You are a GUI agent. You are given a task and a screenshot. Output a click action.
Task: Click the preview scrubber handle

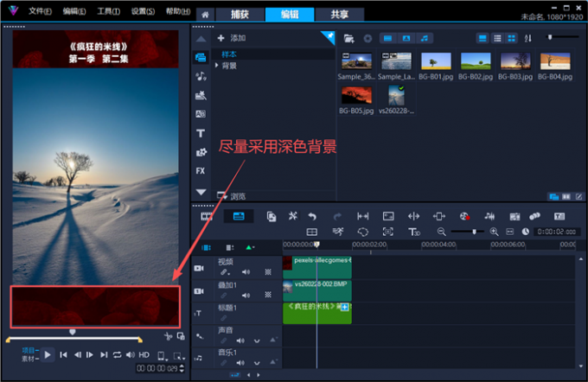pos(73,332)
